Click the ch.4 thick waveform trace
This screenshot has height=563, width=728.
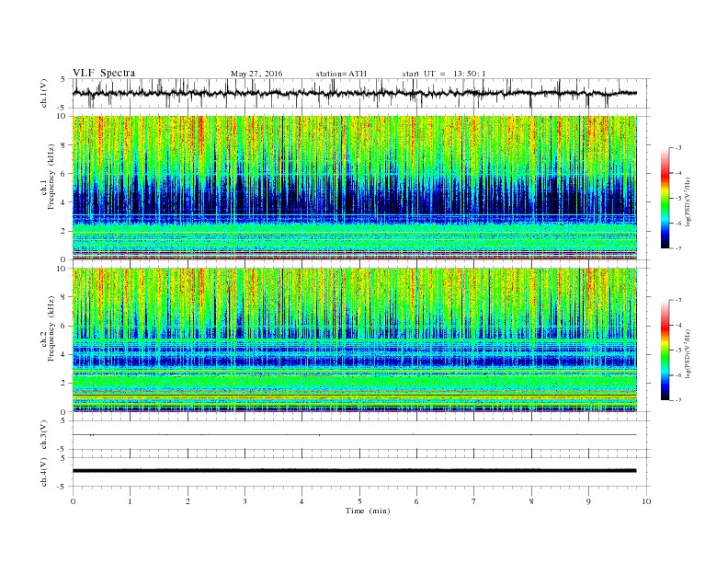click(x=355, y=471)
